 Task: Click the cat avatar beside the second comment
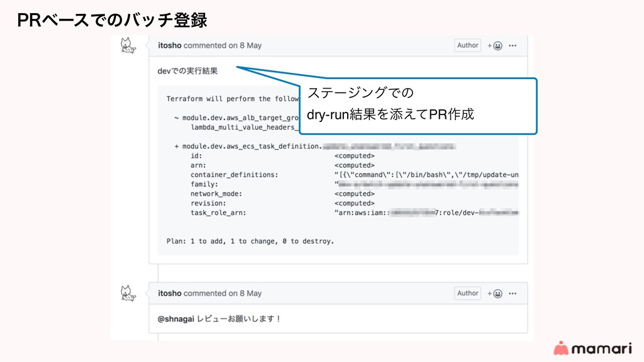click(x=129, y=293)
